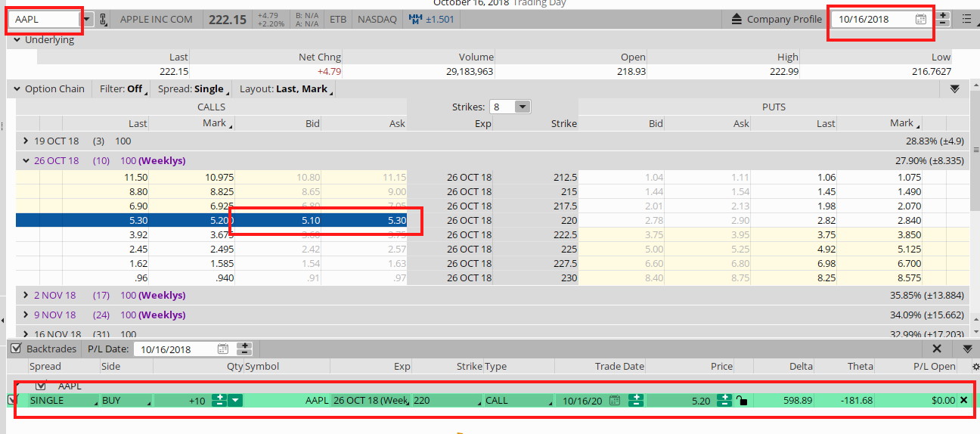Click the Company Profile button
The image size is (980, 434).
coord(783,20)
